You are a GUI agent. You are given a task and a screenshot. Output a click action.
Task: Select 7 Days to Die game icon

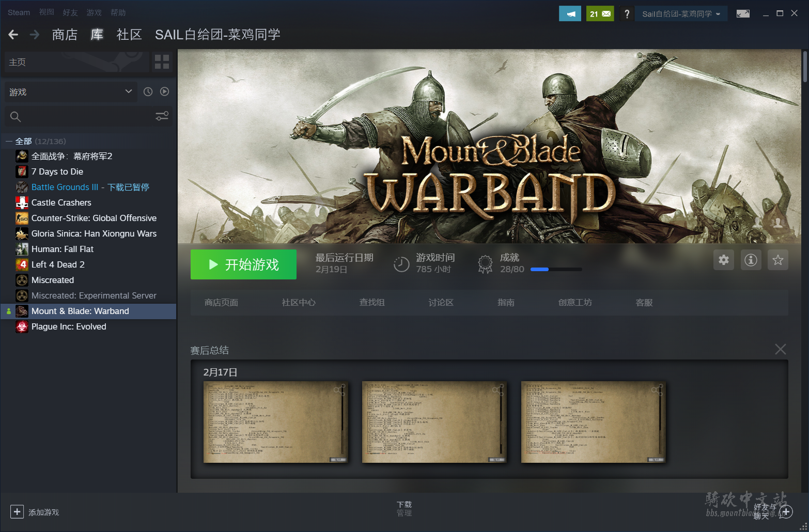point(22,171)
